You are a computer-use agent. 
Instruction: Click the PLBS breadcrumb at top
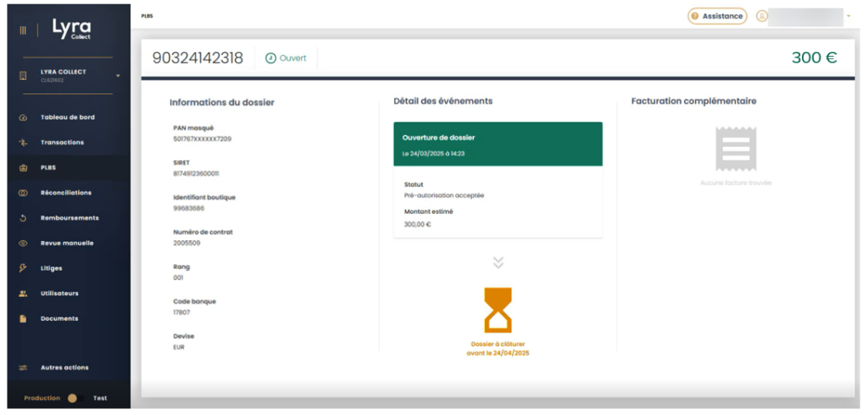coord(147,16)
